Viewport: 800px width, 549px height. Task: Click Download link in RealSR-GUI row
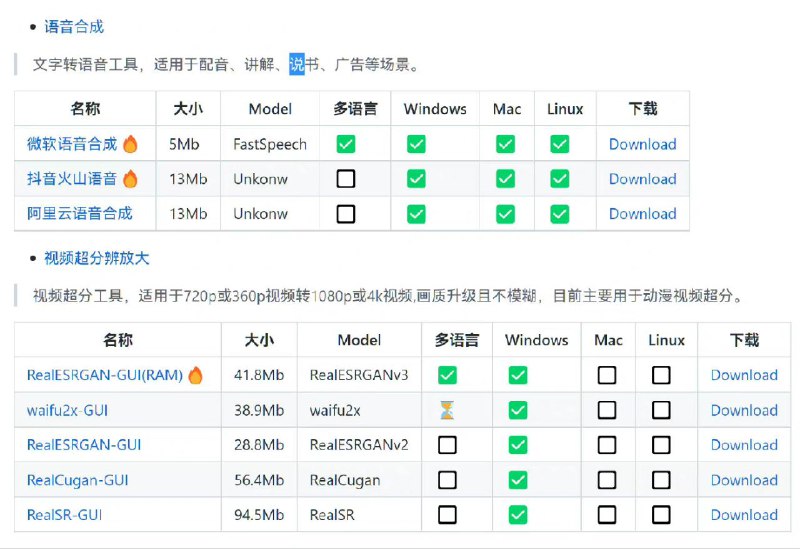744,515
